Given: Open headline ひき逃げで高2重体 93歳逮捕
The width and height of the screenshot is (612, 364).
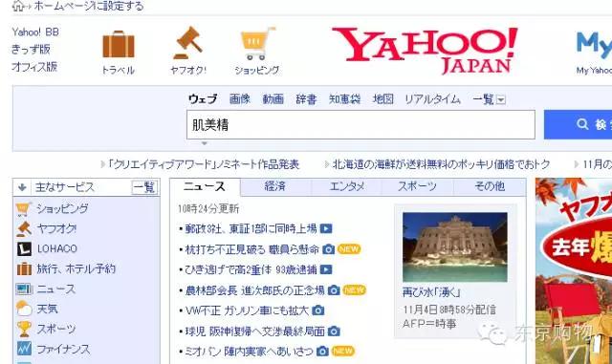Looking at the screenshot, I should click(x=251, y=269).
